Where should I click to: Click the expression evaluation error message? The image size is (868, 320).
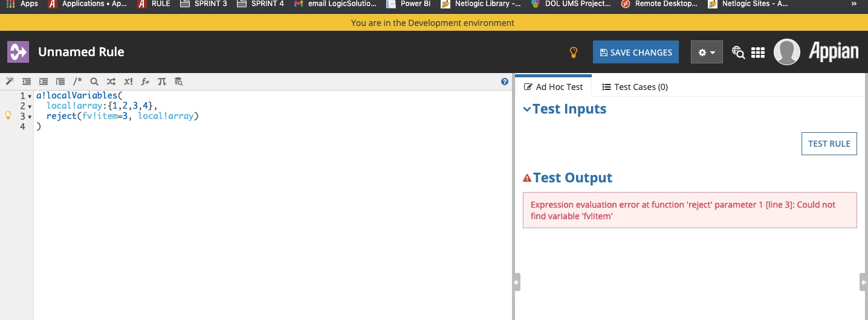coord(690,210)
